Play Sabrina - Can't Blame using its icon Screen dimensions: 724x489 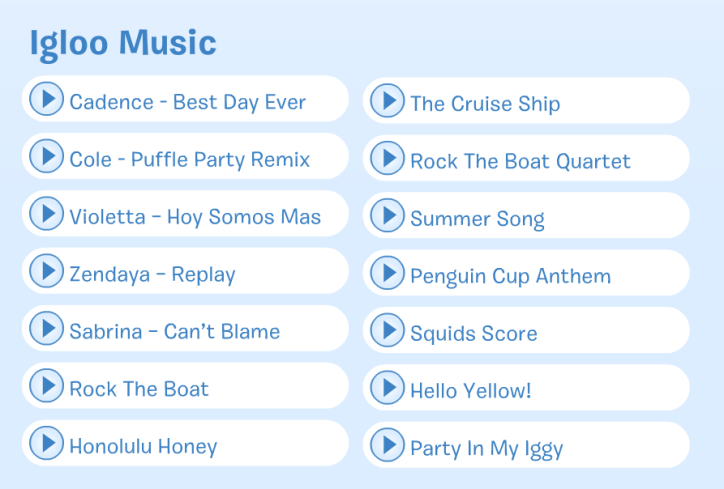click(x=46, y=329)
